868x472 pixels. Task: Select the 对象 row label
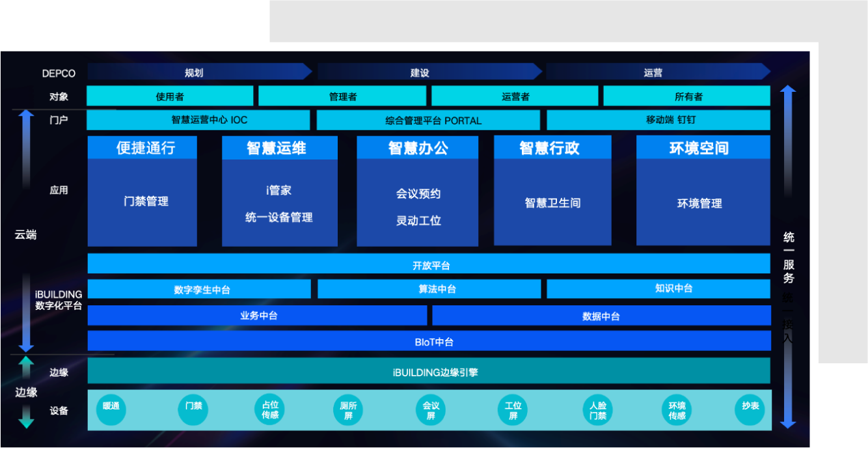pos(59,96)
